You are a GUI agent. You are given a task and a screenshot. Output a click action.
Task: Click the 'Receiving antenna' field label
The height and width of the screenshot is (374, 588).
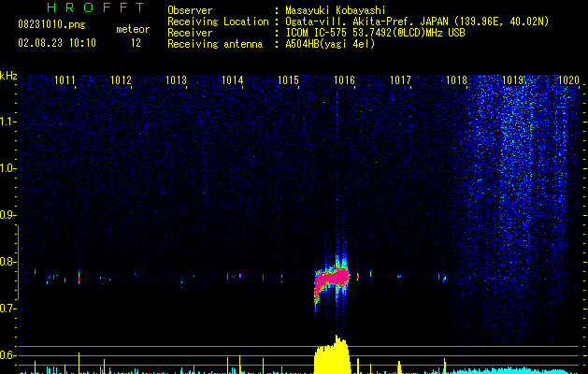click(215, 44)
